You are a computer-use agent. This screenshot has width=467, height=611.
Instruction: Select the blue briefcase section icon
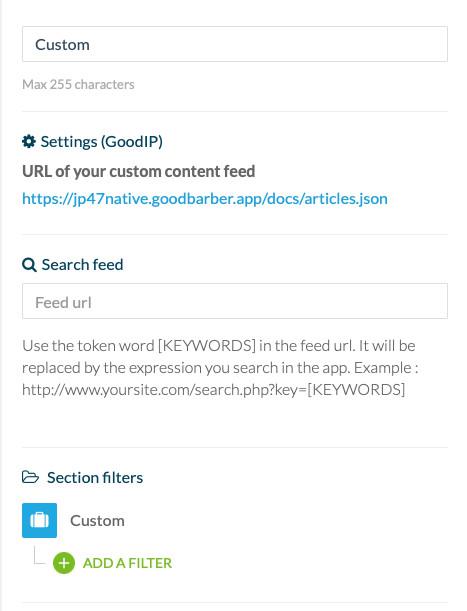click(x=39, y=520)
